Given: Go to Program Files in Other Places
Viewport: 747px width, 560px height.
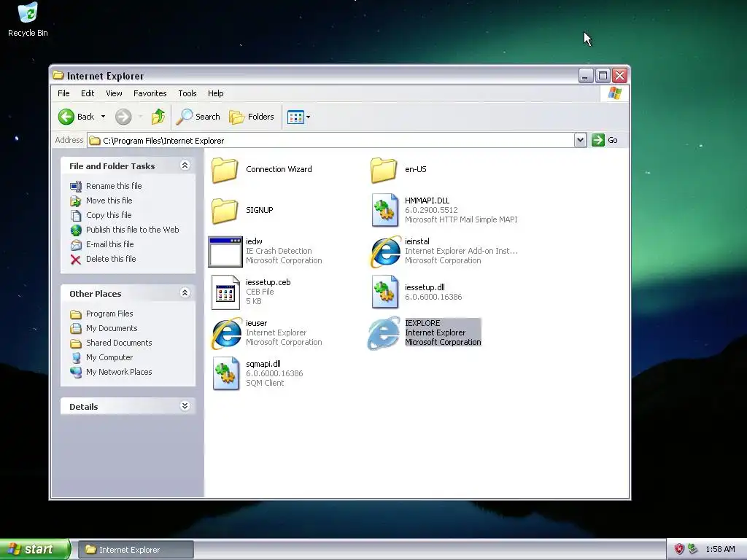Looking at the screenshot, I should [x=109, y=314].
